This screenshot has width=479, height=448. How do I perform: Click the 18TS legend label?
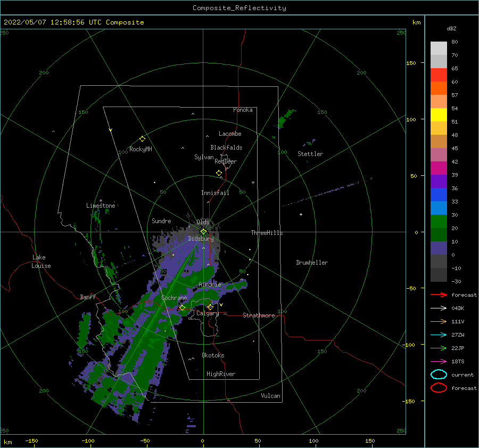pos(458,362)
